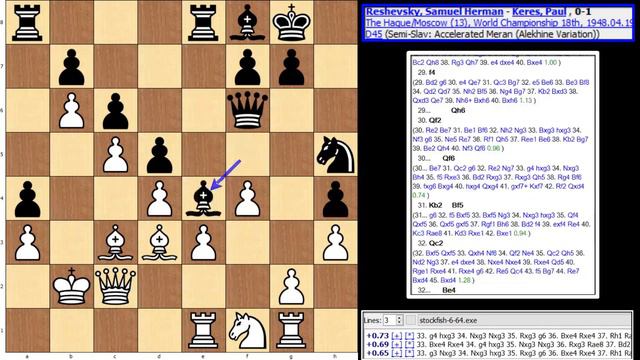Select the white pawn on h3

pyautogui.click(x=336, y=242)
